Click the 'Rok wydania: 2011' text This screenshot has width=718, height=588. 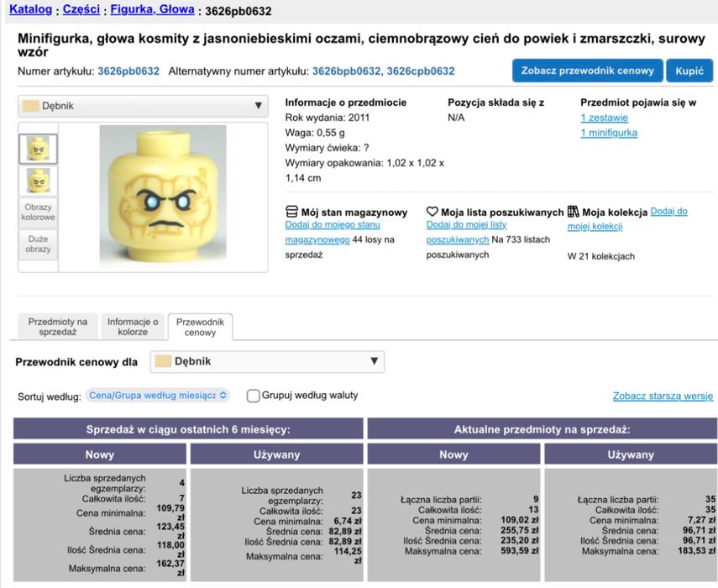[328, 118]
